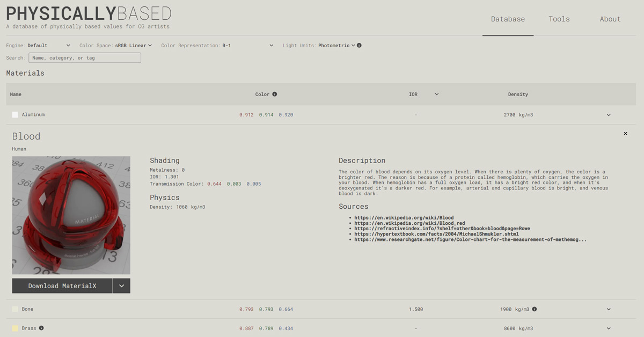The image size is (644, 337).
Task: Open the Engine dropdown
Action: pos(49,46)
